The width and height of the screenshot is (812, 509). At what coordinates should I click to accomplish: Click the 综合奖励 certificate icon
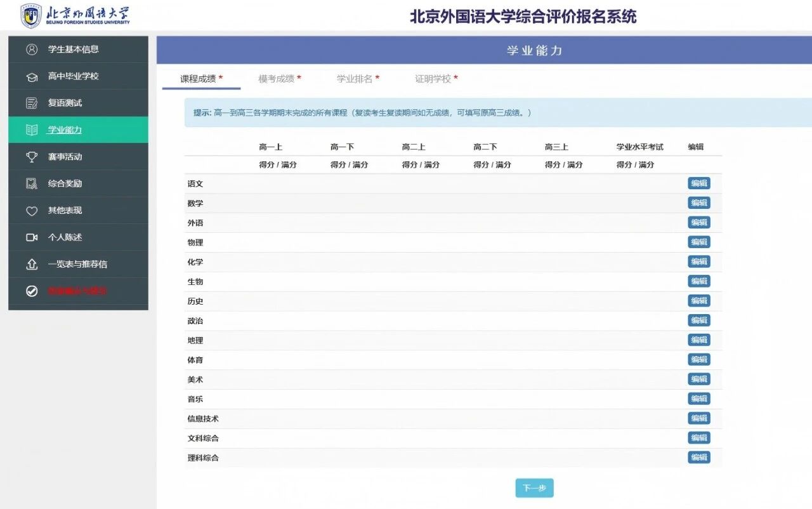pyautogui.click(x=32, y=184)
